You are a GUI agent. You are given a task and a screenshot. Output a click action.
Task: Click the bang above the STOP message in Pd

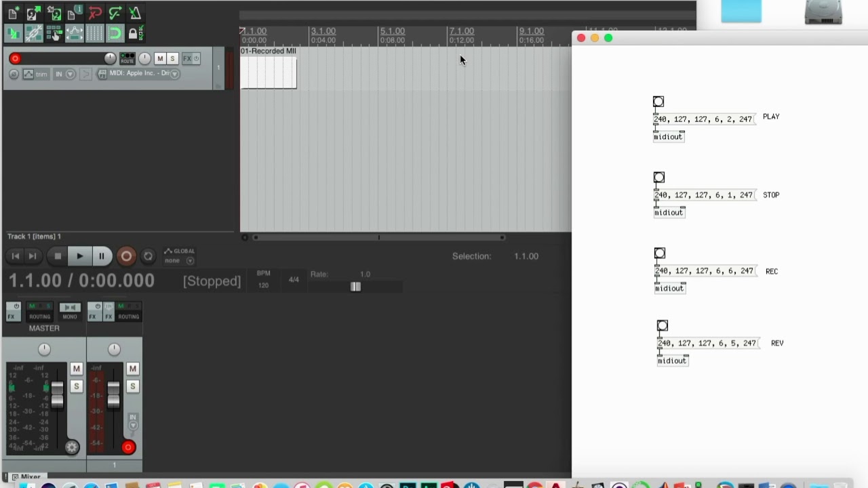pyautogui.click(x=659, y=178)
